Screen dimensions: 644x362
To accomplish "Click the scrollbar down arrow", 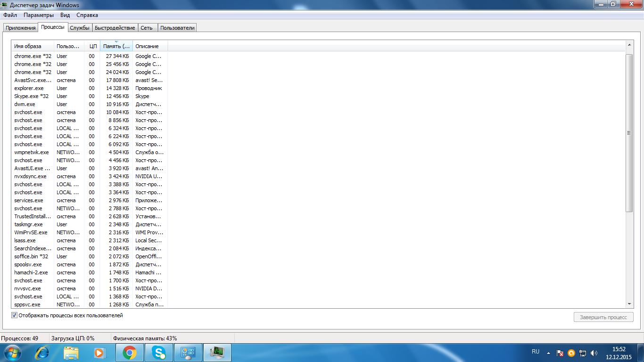I will [x=629, y=304].
